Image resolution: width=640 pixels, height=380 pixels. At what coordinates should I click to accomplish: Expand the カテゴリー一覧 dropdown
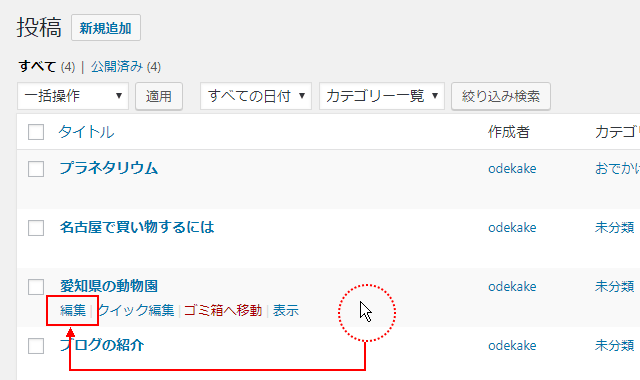point(382,96)
